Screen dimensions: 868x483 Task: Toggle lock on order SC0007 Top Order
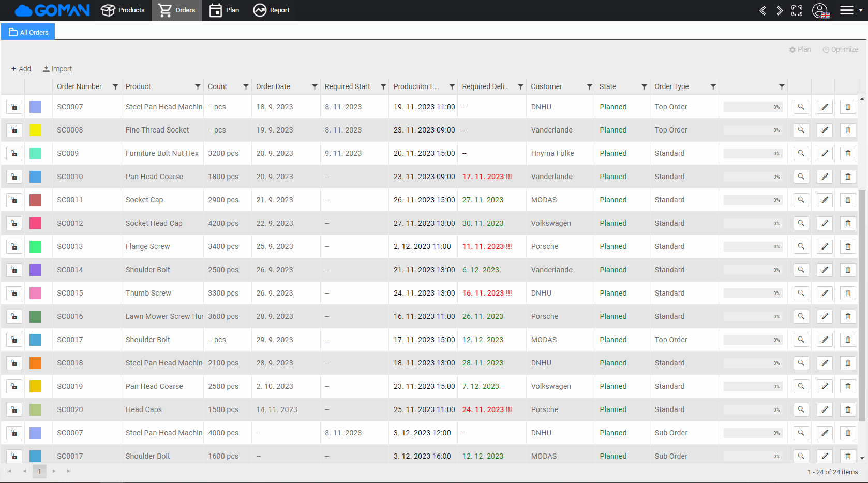[x=14, y=107]
